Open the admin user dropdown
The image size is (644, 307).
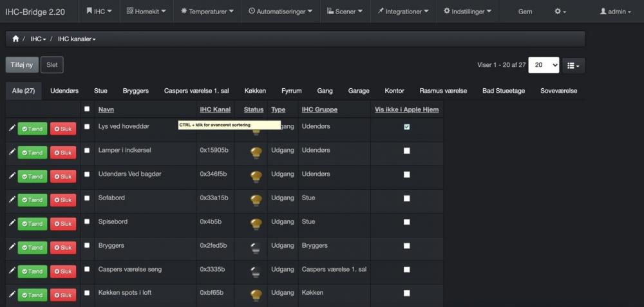click(x=615, y=12)
